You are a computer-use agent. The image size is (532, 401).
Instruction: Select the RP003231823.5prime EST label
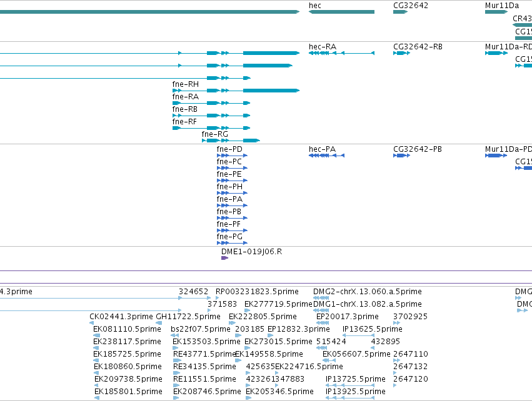pos(257,292)
